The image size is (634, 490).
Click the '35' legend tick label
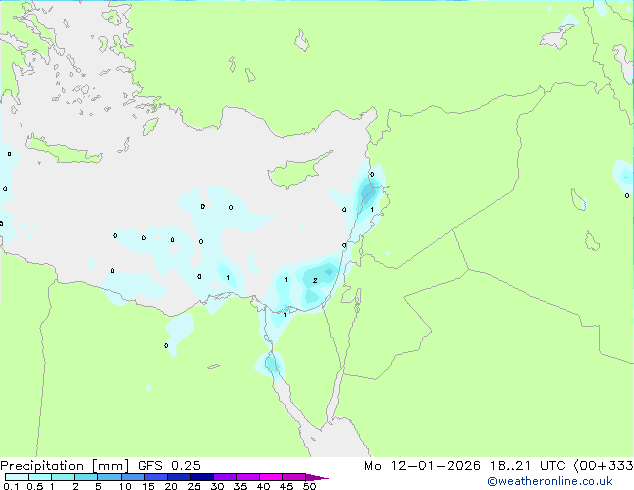pos(240,486)
